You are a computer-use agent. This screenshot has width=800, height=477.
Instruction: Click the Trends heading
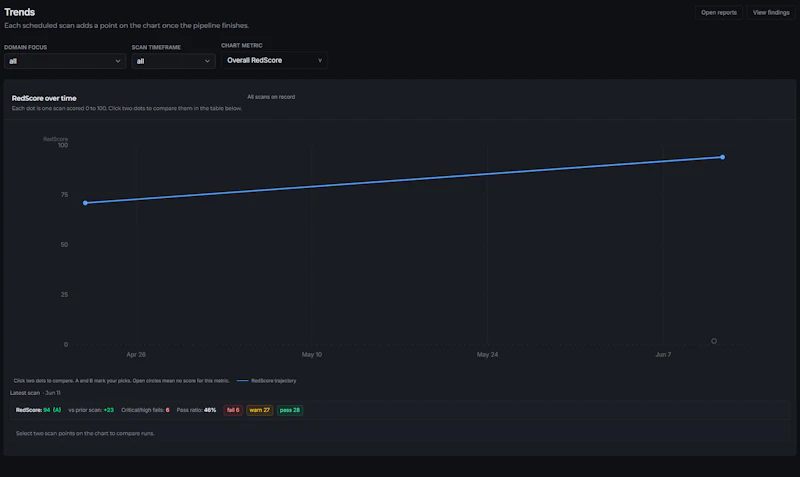(19, 12)
